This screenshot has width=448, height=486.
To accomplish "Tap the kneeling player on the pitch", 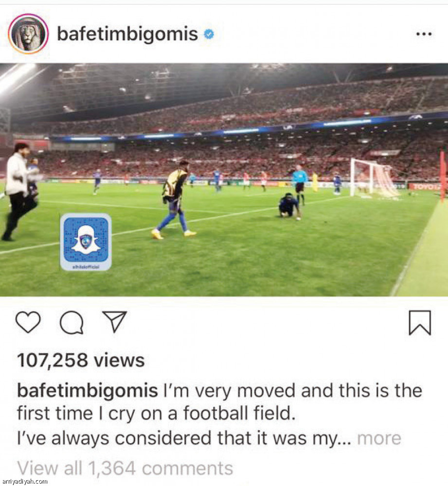I will [289, 206].
